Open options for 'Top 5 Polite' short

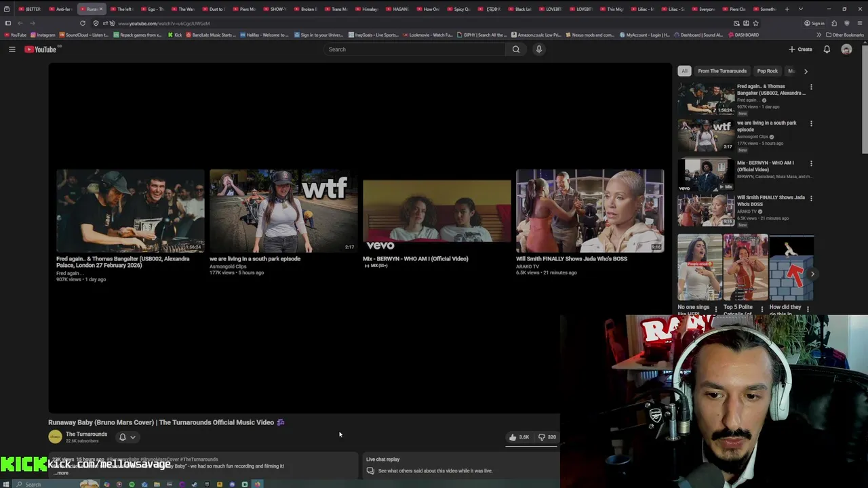[x=762, y=308]
